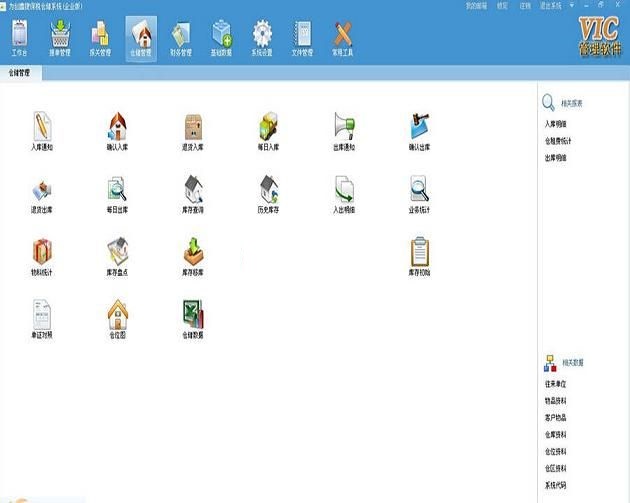
Task: Open 仓储数据 Excel chart icon
Action: tap(193, 319)
